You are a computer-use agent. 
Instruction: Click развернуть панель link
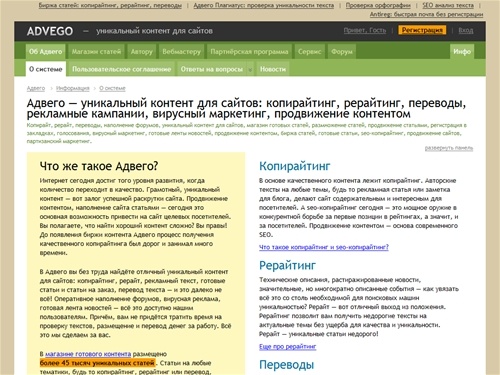tap(449, 148)
